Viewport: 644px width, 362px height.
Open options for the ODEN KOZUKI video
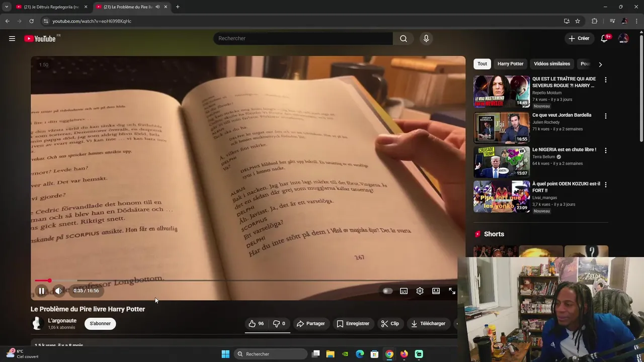(605, 185)
